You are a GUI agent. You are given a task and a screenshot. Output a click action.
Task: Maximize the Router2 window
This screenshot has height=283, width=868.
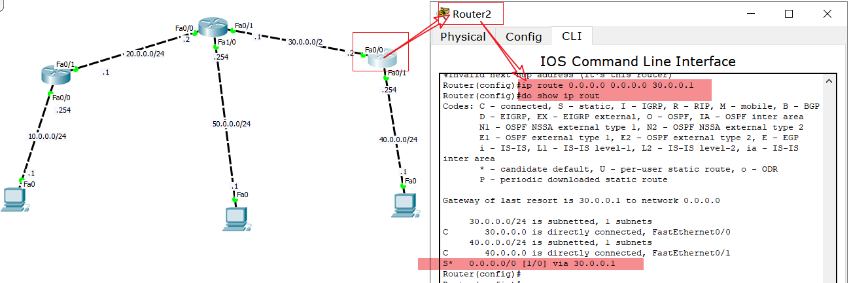coord(789,13)
